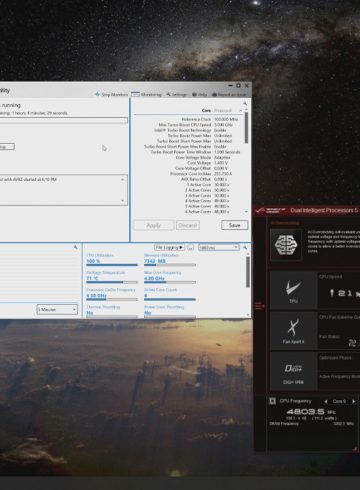Image resolution: width=360 pixels, height=490 pixels.
Task: Click wrench icon beside the polling dropdown
Action: pos(245,247)
